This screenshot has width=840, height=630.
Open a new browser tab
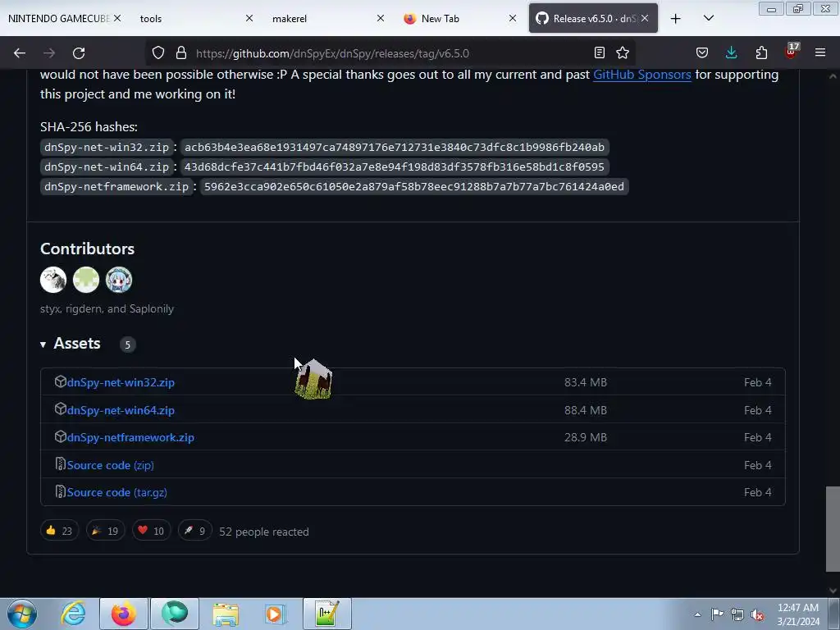pos(676,19)
